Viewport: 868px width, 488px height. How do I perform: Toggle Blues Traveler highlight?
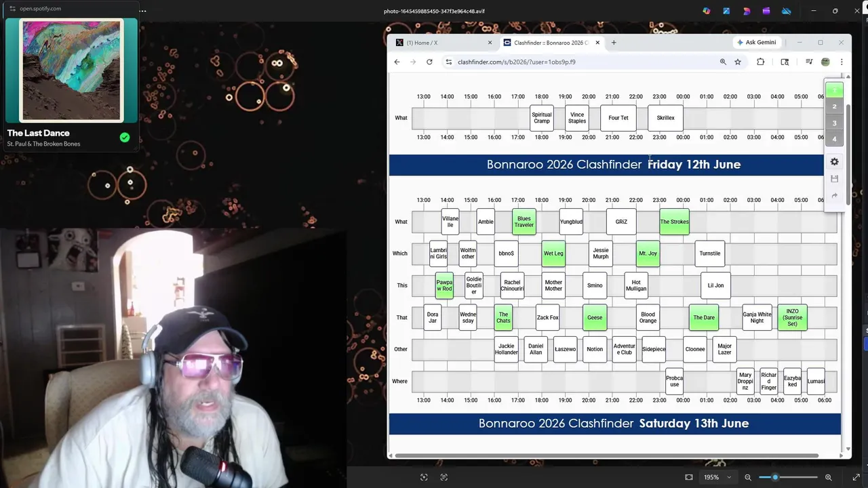524,222
